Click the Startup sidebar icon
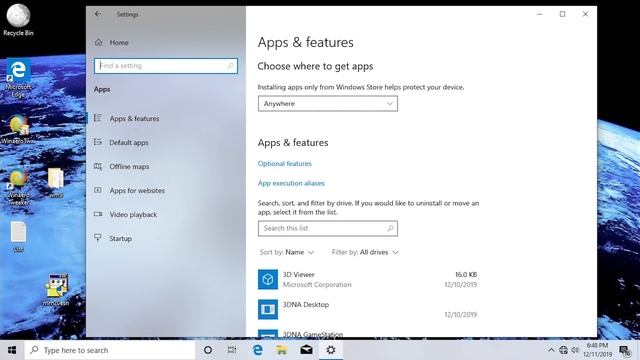This screenshot has height=360, width=640. [98, 238]
